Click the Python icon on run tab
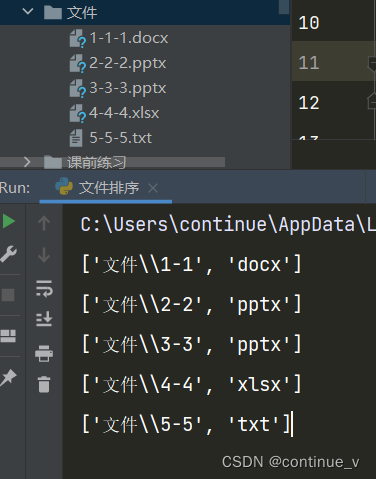This screenshot has width=376, height=479. pos(64,186)
